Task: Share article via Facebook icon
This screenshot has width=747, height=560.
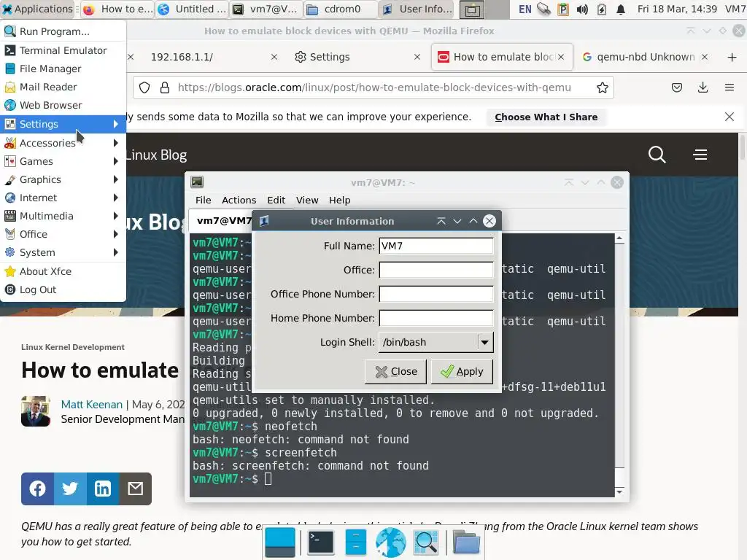Action: [x=38, y=489]
